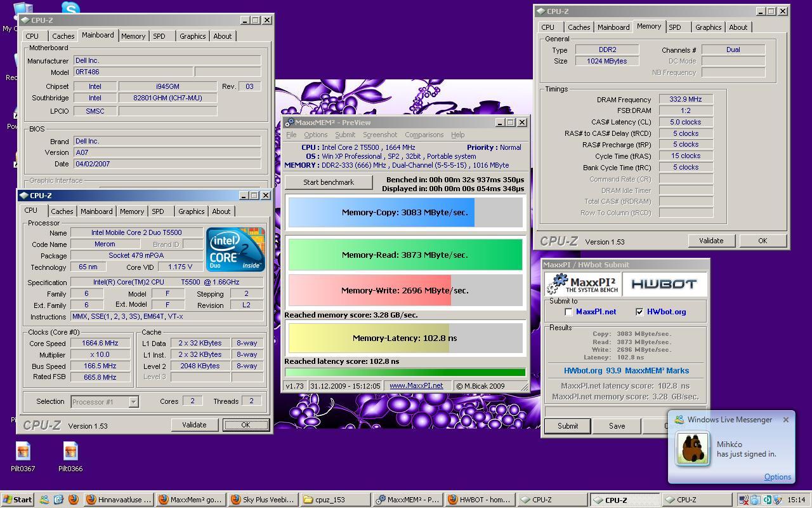
Task: Launch Firefox from quick launch bar
Action: pyautogui.click(x=73, y=500)
